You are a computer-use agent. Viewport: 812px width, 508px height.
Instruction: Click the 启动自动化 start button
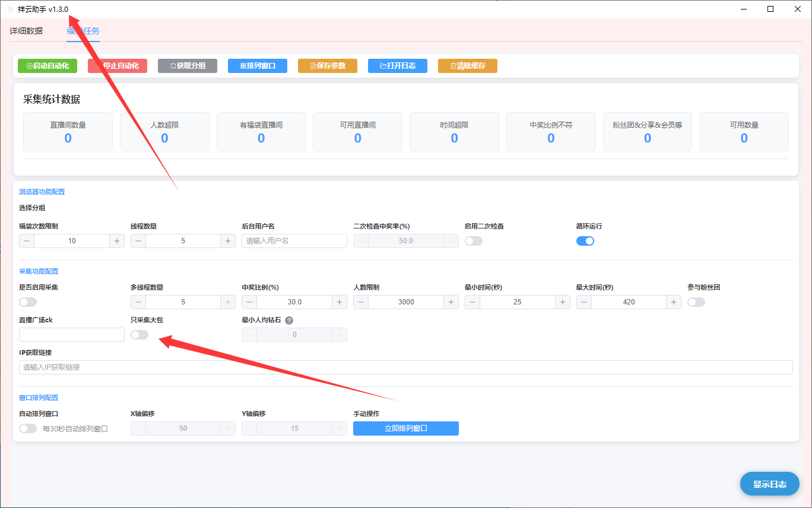point(47,66)
